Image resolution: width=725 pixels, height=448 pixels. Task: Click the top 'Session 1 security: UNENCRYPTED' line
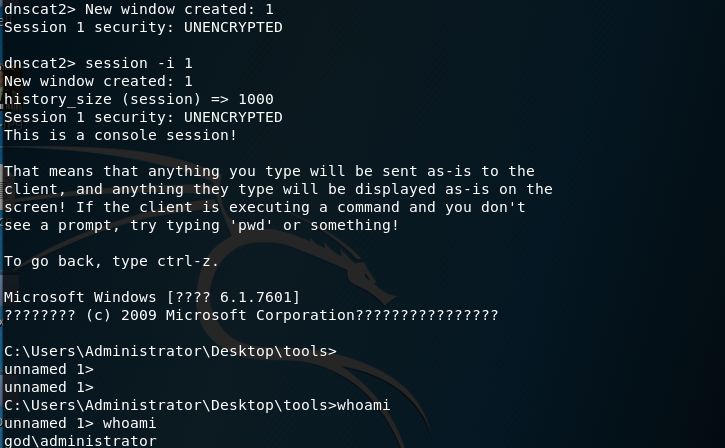[143, 27]
